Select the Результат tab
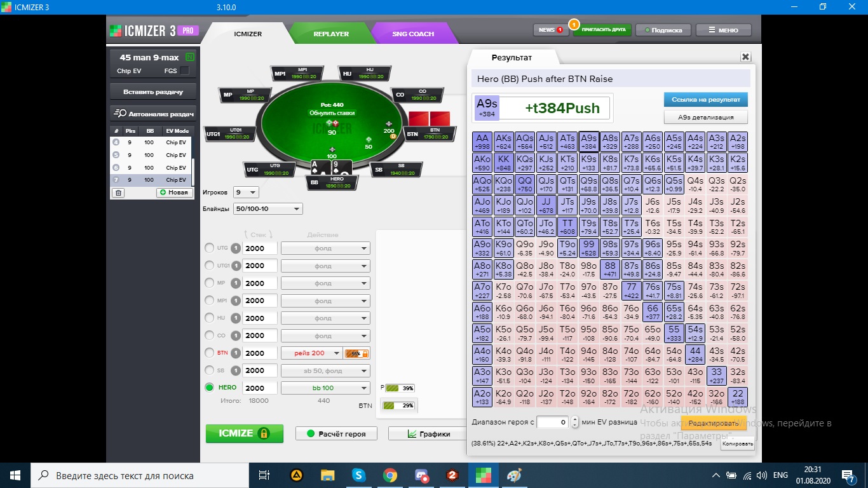The width and height of the screenshot is (868, 488). [513, 58]
